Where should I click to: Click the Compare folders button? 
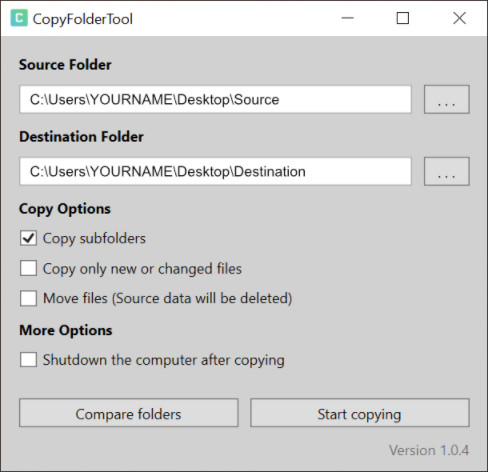coord(129,413)
